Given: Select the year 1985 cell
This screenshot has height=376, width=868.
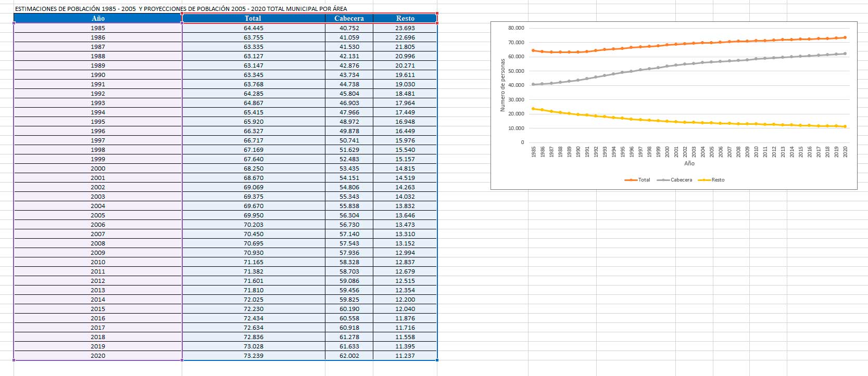Looking at the screenshot, I should [98, 28].
